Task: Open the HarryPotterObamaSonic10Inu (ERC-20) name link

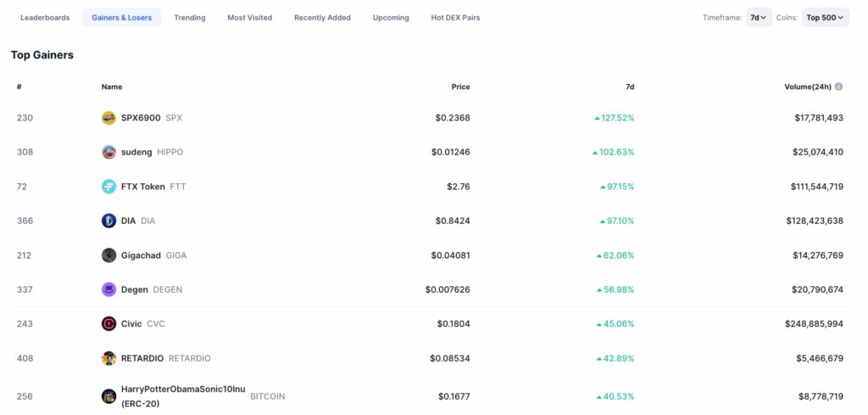Action: tap(183, 396)
